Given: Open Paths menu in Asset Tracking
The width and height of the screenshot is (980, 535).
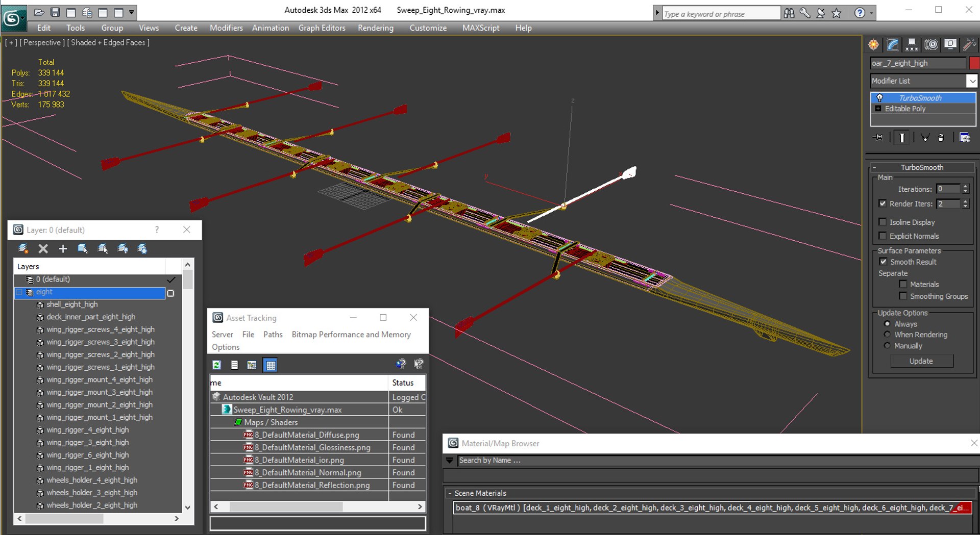Looking at the screenshot, I should [x=273, y=335].
